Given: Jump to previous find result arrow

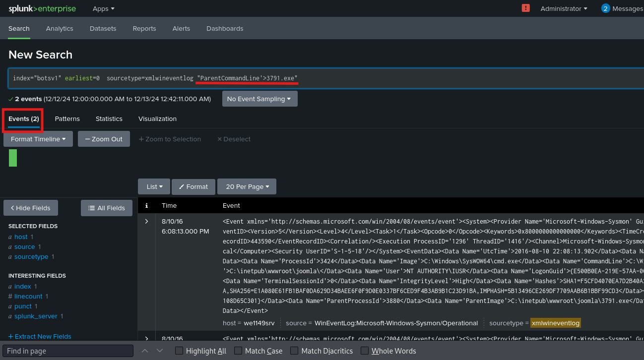Looking at the screenshot, I should coord(145,351).
